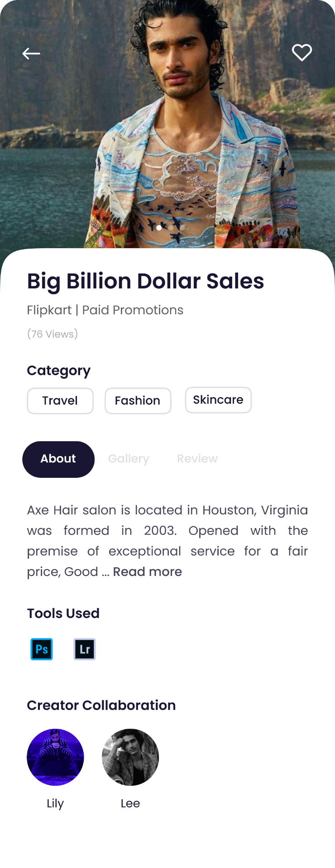Screen dimensions: 335x868
Task: Tap the back arrow icon
Action: pyautogui.click(x=31, y=53)
